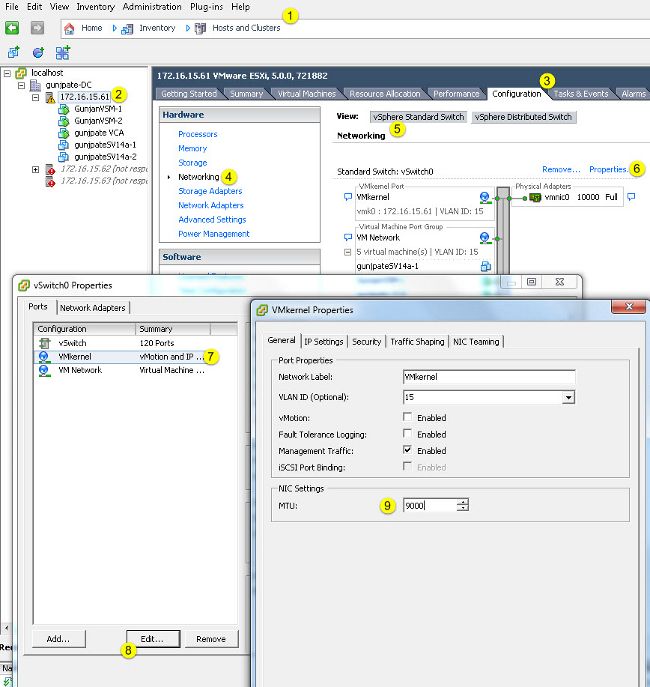Click the green back navigation arrow
650x687 pixels.
[12, 28]
